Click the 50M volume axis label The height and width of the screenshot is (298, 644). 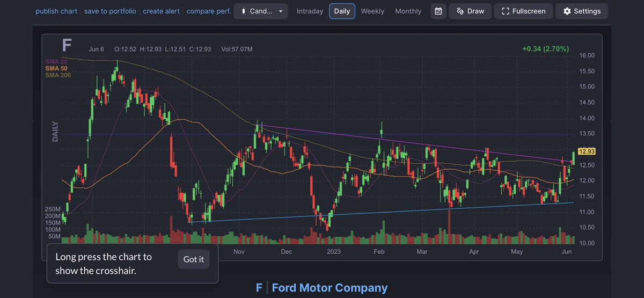point(54,236)
